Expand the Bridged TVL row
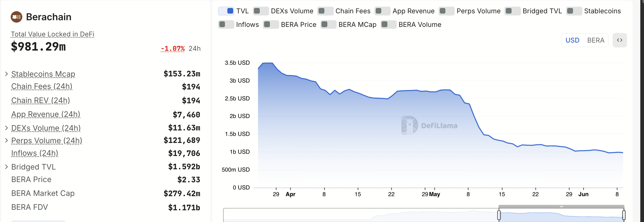 point(7,167)
